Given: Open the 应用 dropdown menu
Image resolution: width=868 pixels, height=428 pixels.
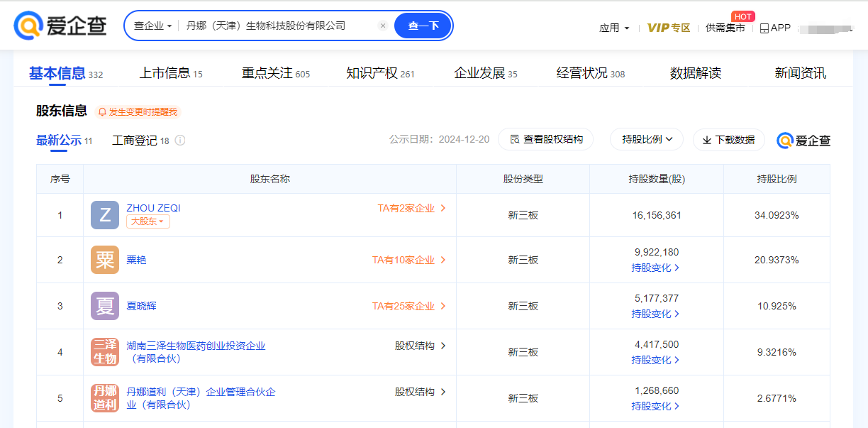Looking at the screenshot, I should 614,28.
